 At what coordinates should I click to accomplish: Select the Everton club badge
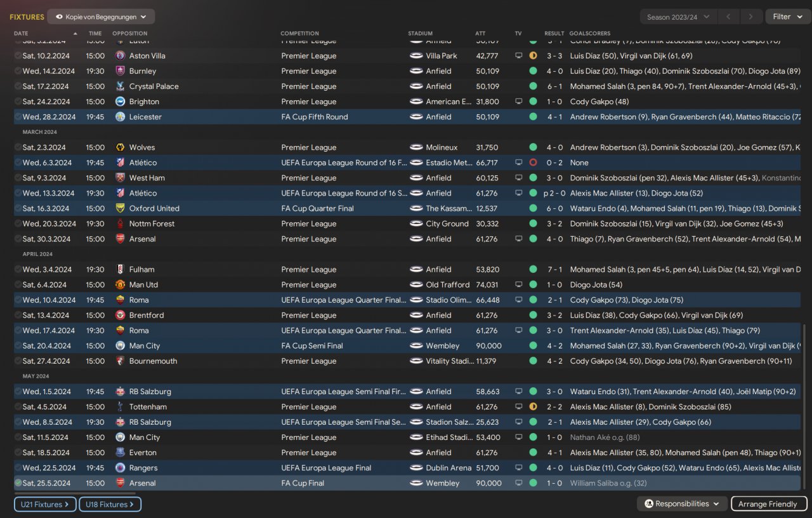[121, 453]
